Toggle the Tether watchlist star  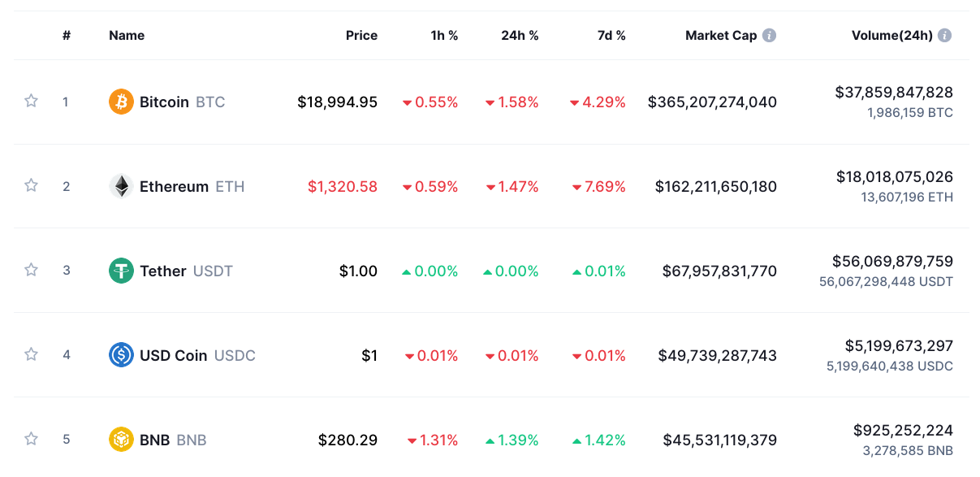31,270
